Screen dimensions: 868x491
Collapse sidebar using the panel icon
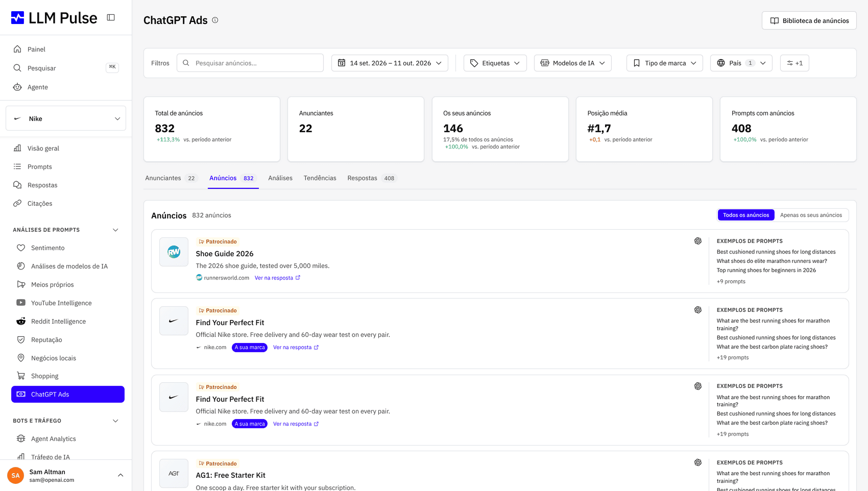point(111,17)
